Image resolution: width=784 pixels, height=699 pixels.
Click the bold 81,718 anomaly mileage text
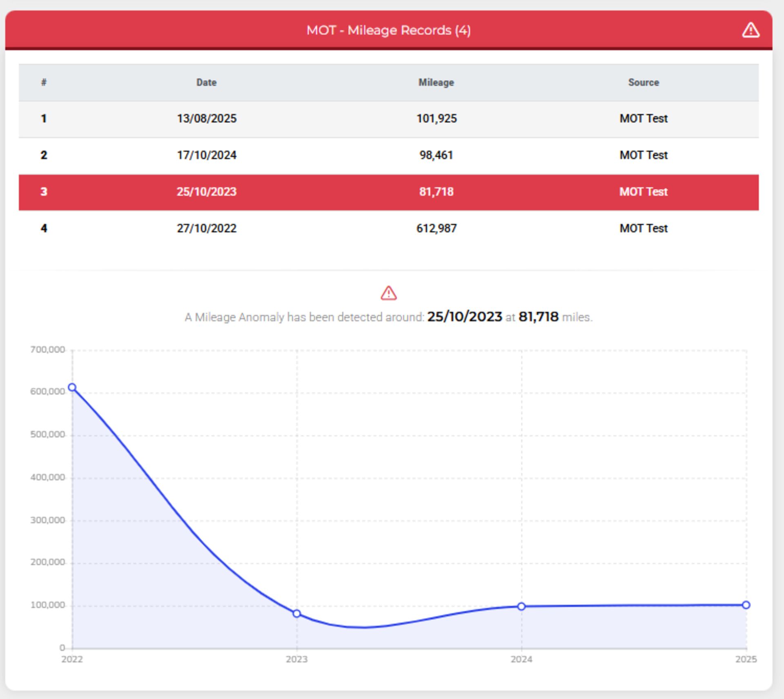[x=538, y=317]
